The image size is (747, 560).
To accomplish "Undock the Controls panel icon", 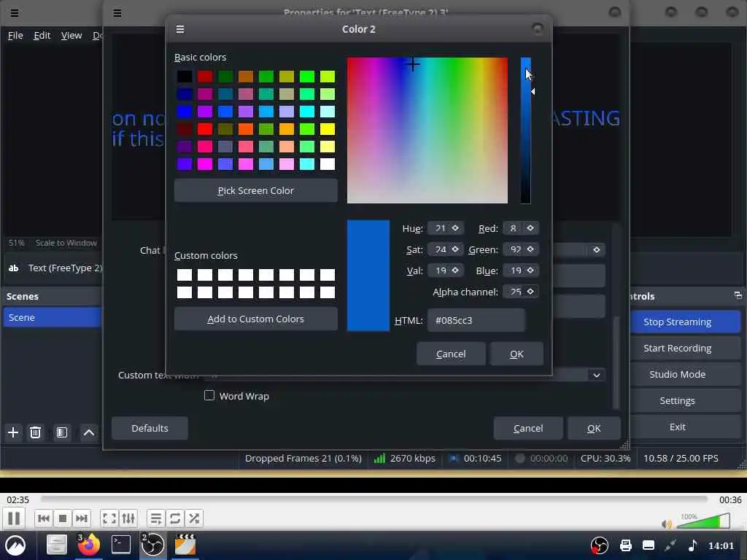I will [738, 296].
